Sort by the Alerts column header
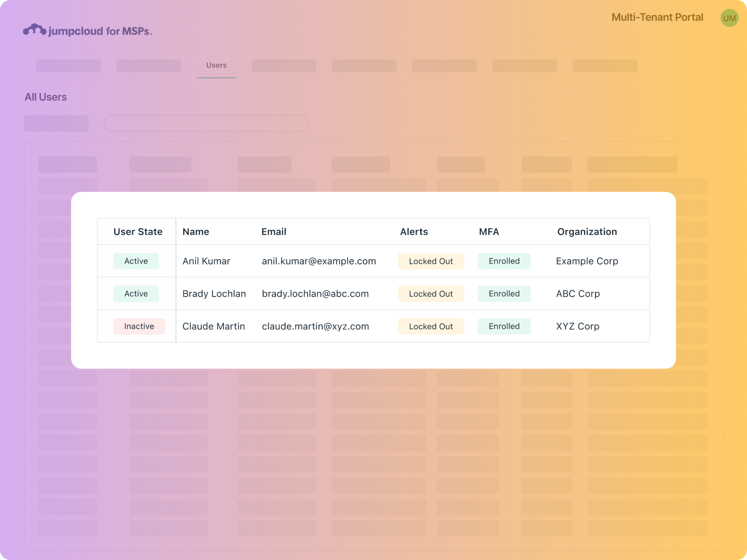The image size is (747, 560). [x=414, y=232]
